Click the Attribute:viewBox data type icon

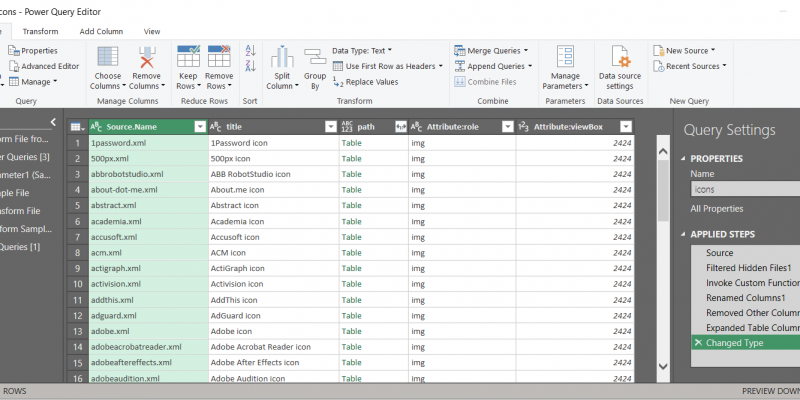point(523,127)
